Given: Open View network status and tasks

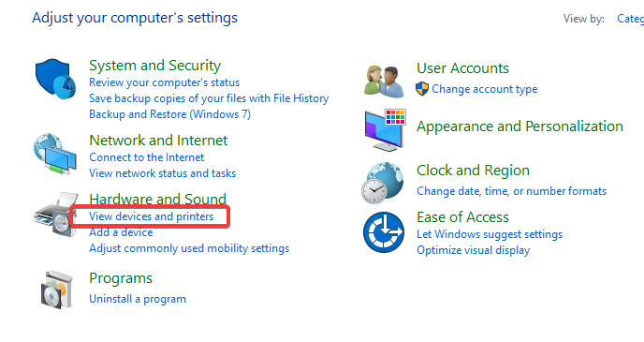Looking at the screenshot, I should tap(163, 173).
